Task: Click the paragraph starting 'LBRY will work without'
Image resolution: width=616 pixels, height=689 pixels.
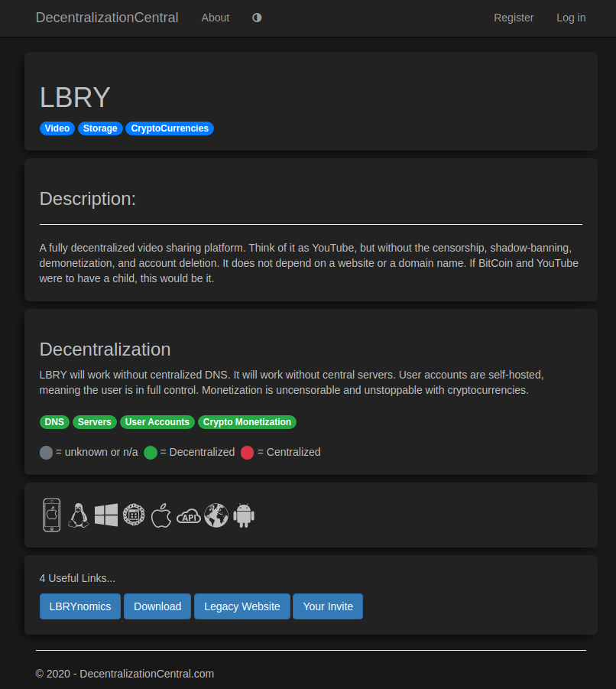Action: pyautogui.click(x=291, y=382)
